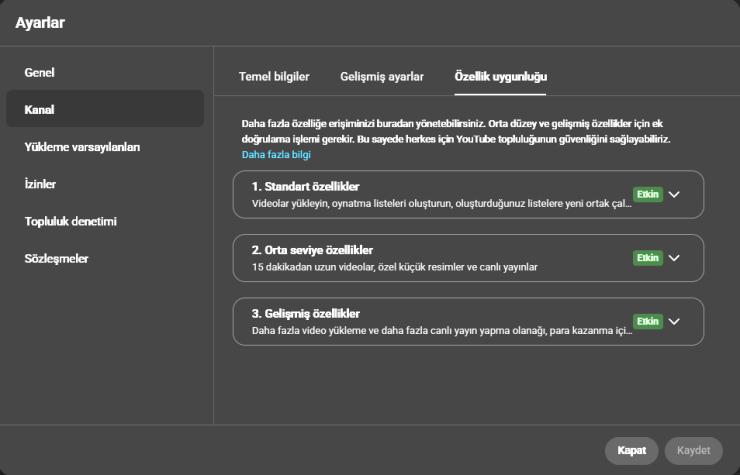Open the Gelişmiş ayarlar tab

click(x=382, y=76)
